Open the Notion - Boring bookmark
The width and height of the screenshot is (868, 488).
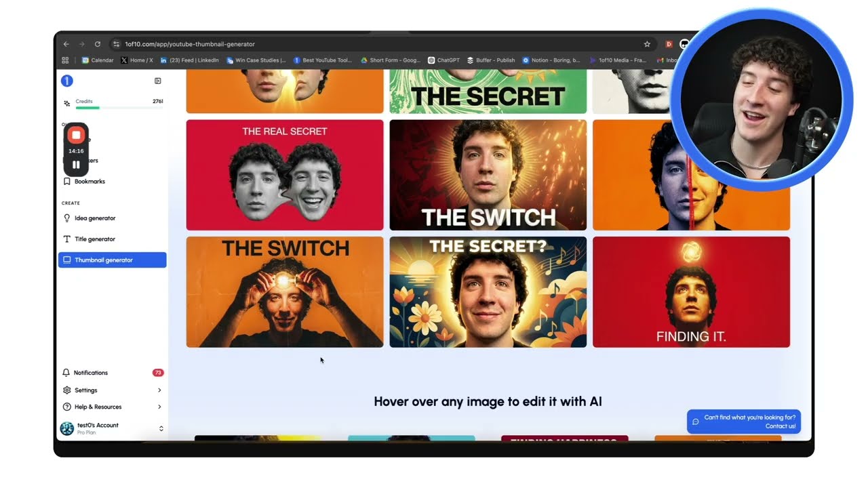tap(551, 60)
